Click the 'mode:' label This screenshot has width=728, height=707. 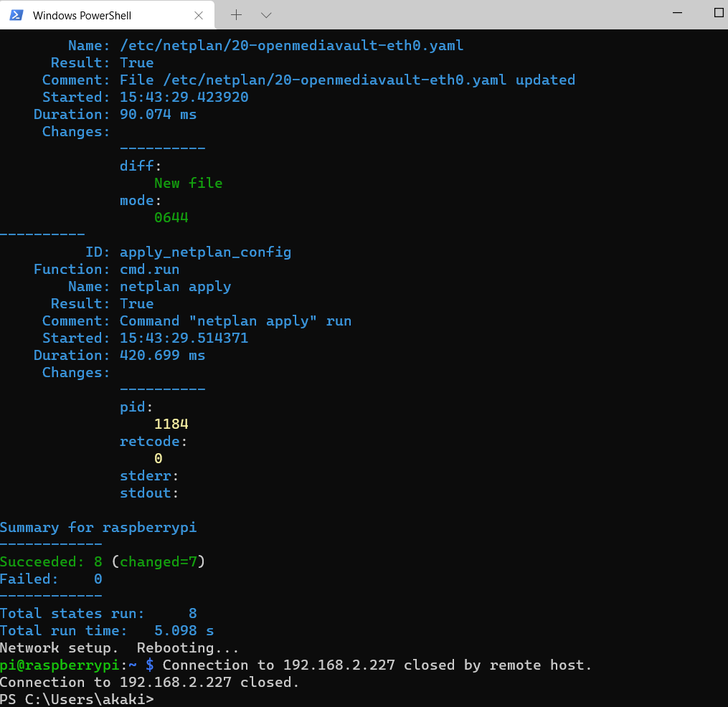[140, 200]
